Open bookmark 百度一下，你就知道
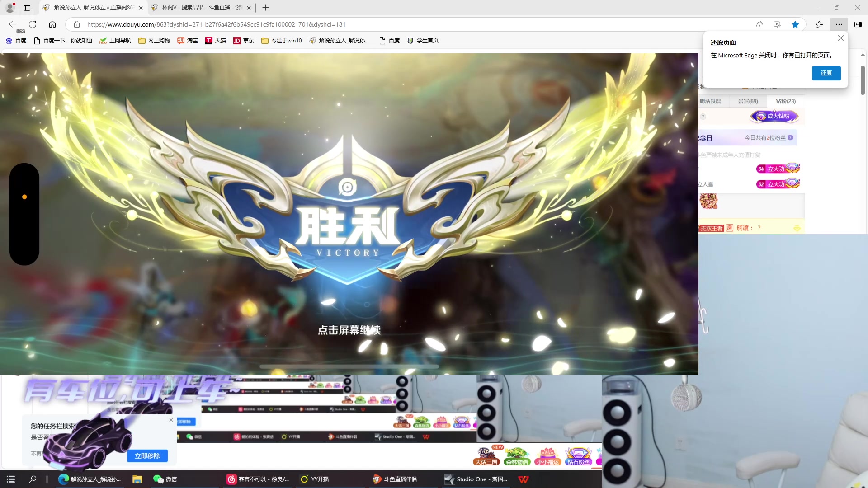This screenshot has height=488, width=868. tap(63, 41)
